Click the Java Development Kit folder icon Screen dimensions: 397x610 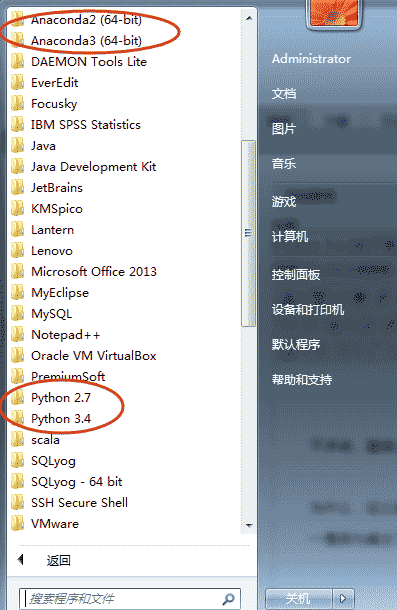click(x=18, y=167)
